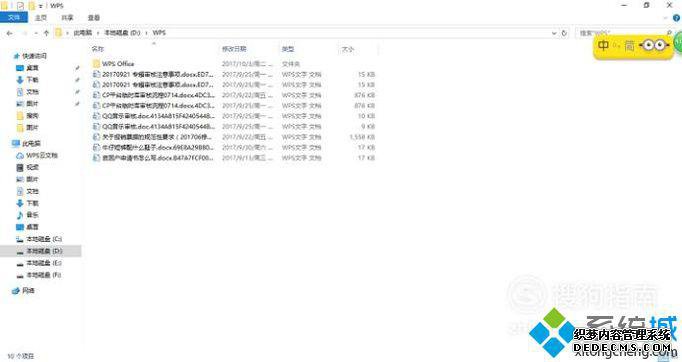
Task: Refresh the current folder view
Action: 564,33
